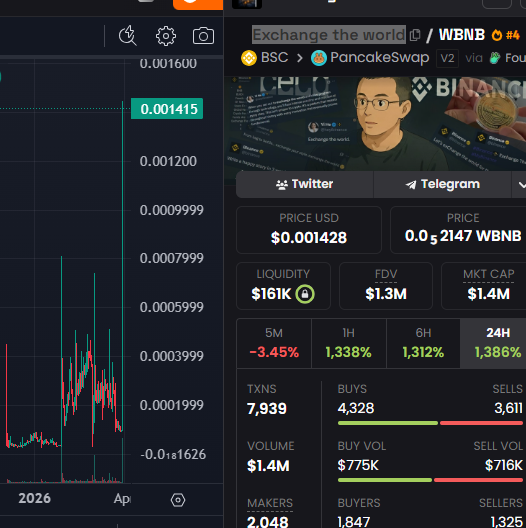Expand more social links chevron
The image size is (526, 528).
coord(520,185)
